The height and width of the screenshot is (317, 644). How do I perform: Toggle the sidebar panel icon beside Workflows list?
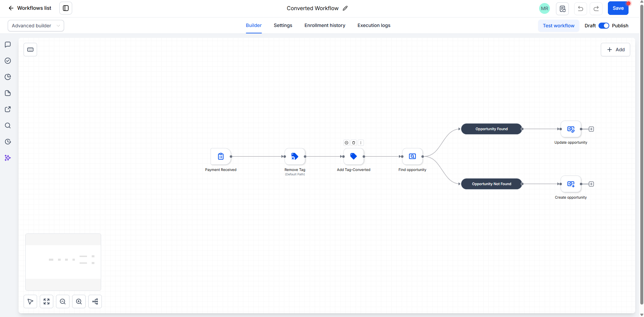(x=66, y=8)
